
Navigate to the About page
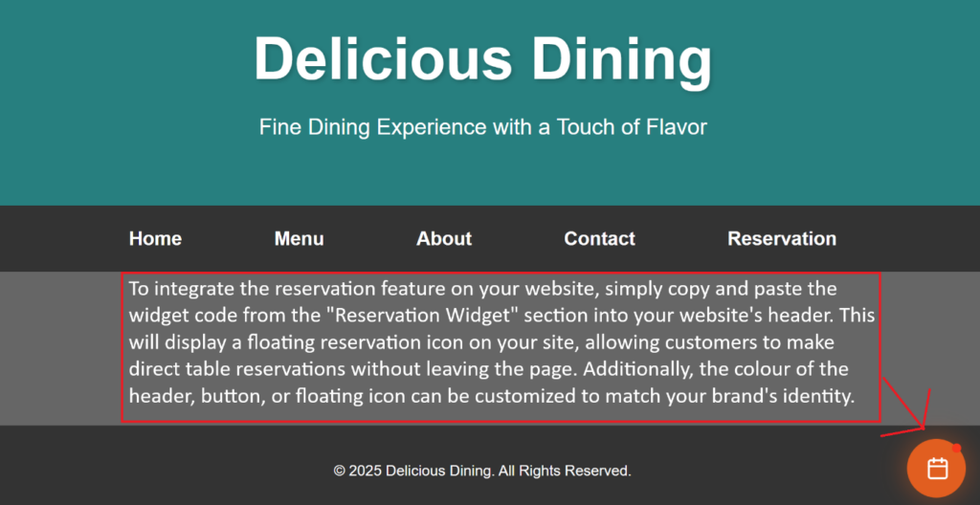[444, 238]
